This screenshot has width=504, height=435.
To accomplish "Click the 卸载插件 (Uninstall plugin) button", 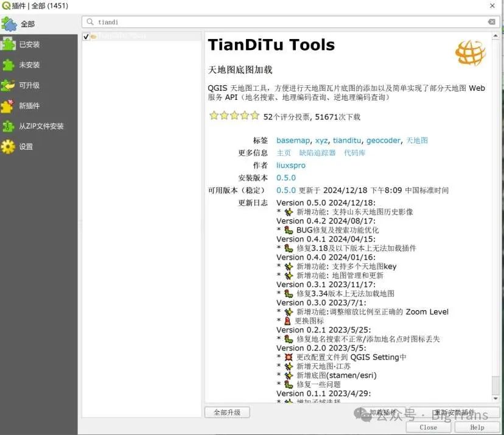I will pos(383,412).
